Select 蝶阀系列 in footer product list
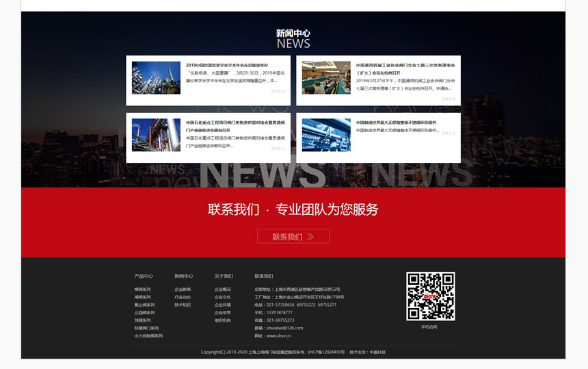588x369 pixels. tap(142, 290)
